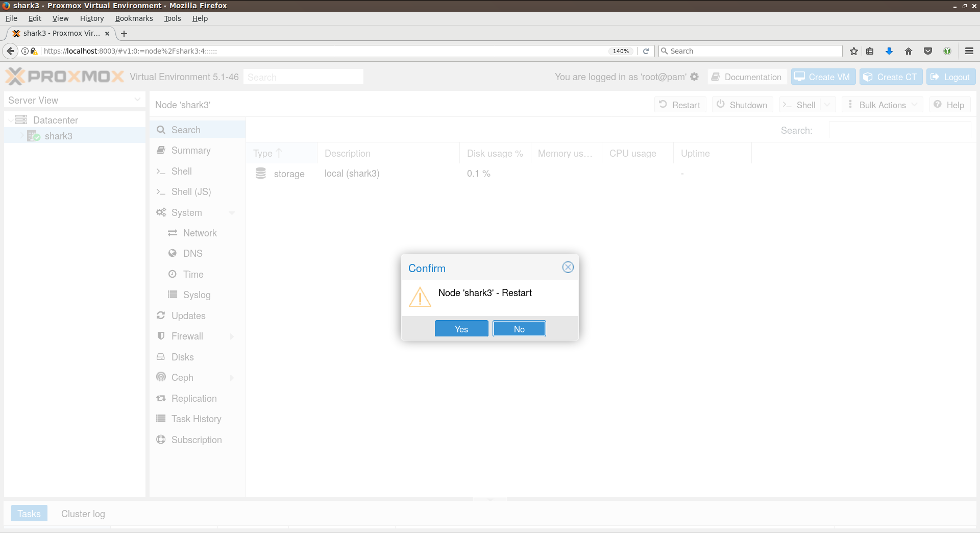Sort by the Uptime column
This screenshot has width=980, height=533.
[712, 153]
